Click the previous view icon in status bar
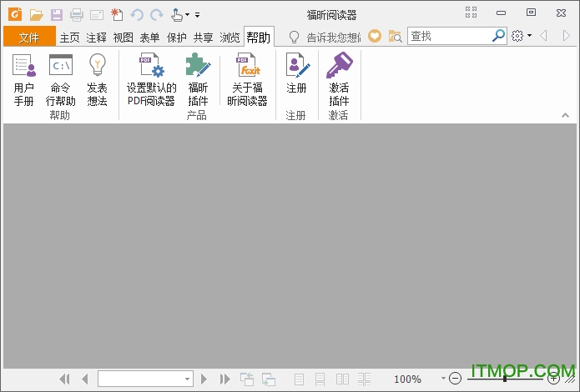The width and height of the screenshot is (580, 392). point(247,379)
